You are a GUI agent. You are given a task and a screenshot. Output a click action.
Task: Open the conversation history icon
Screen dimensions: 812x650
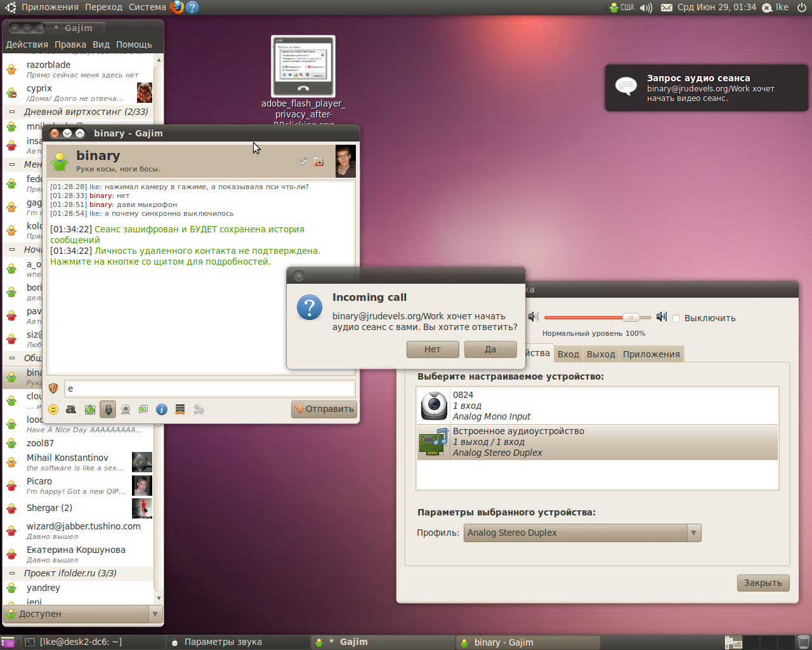click(180, 409)
